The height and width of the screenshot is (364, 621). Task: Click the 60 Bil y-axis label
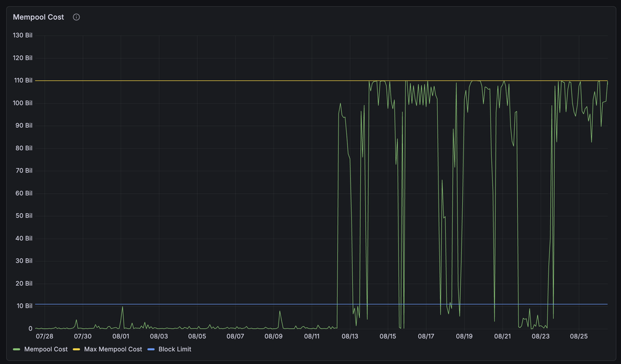(24, 193)
